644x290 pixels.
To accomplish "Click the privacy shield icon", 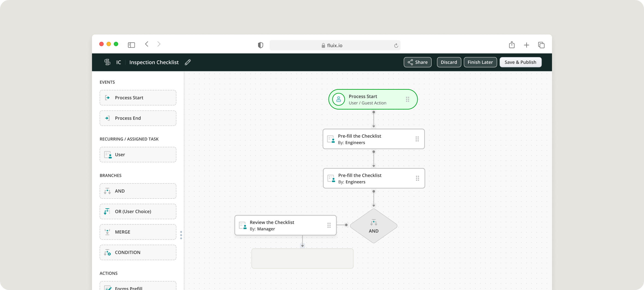I will [261, 45].
